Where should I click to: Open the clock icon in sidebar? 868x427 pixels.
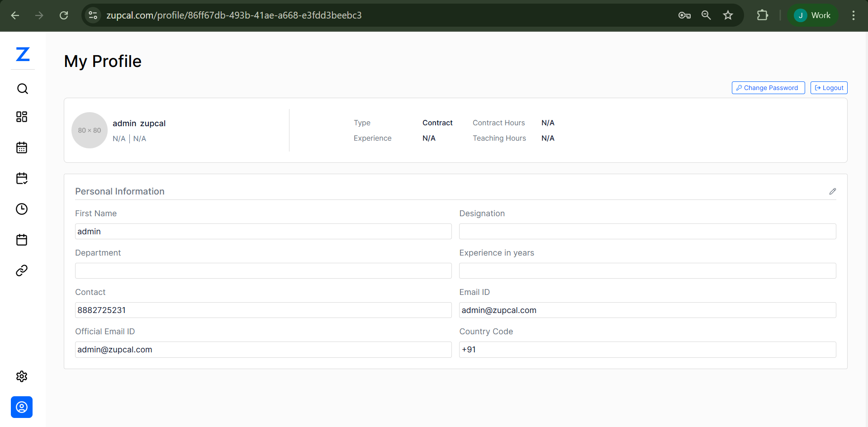22,209
